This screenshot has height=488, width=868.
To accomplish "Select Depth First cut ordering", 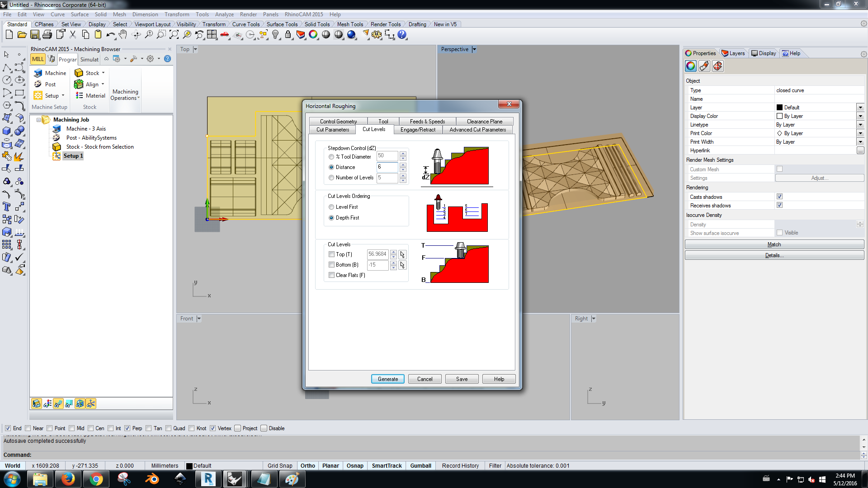I will (x=331, y=218).
